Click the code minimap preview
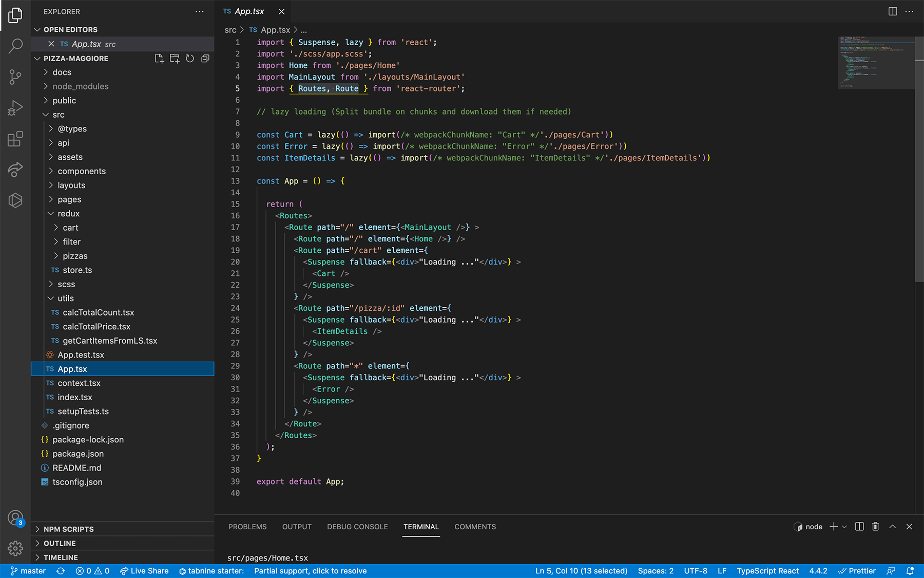The image size is (924, 578). point(876,62)
